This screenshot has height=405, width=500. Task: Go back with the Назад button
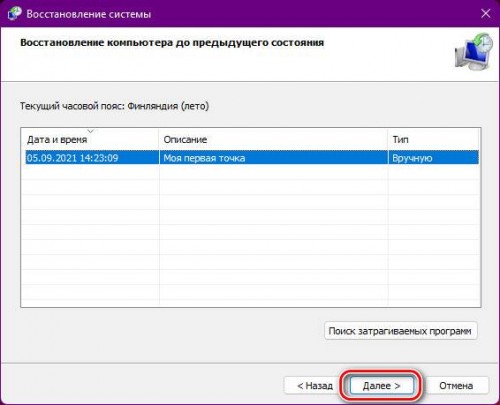pyautogui.click(x=312, y=386)
